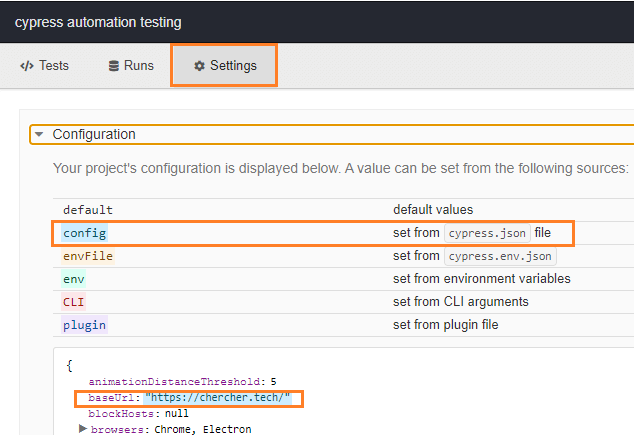Click the cypress.json file name

(x=487, y=233)
